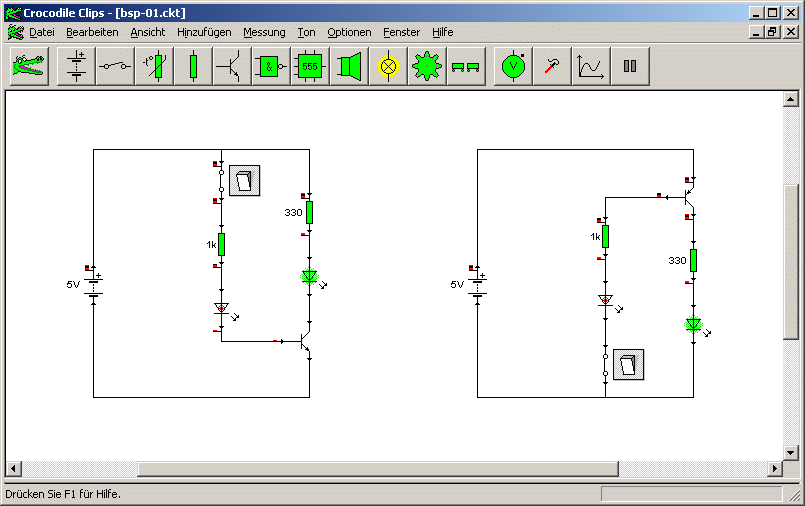Select the red probe tool icon
Image resolution: width=805 pixels, height=506 pixels.
click(x=552, y=66)
